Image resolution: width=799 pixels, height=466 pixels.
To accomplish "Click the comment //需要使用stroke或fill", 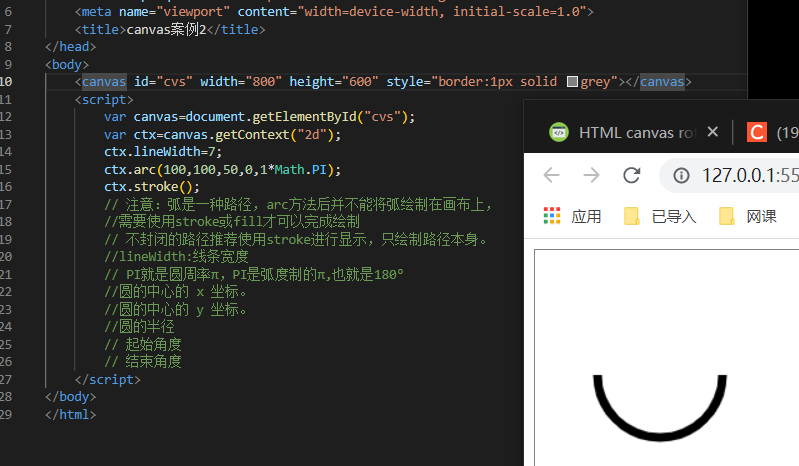I will tap(232, 222).
